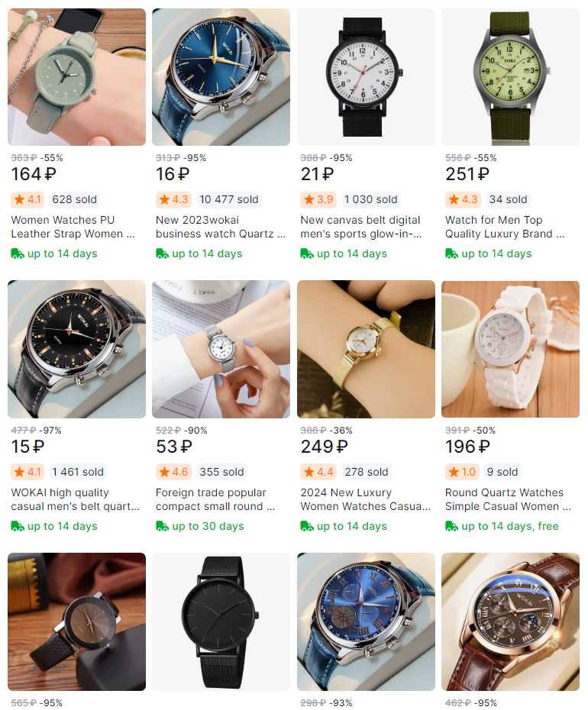588x710 pixels.
Task: Click the star icon on the 1.0 rating badge
Action: pyautogui.click(x=454, y=473)
